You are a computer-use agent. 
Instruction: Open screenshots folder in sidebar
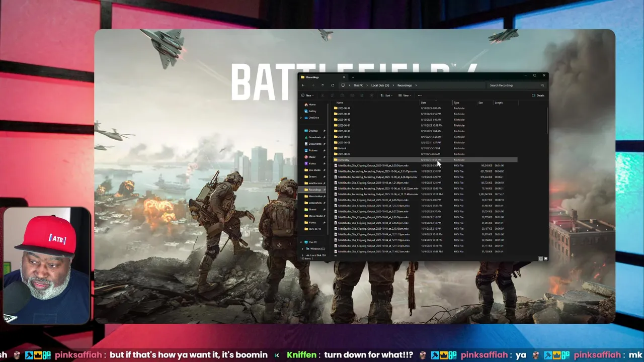313,203
